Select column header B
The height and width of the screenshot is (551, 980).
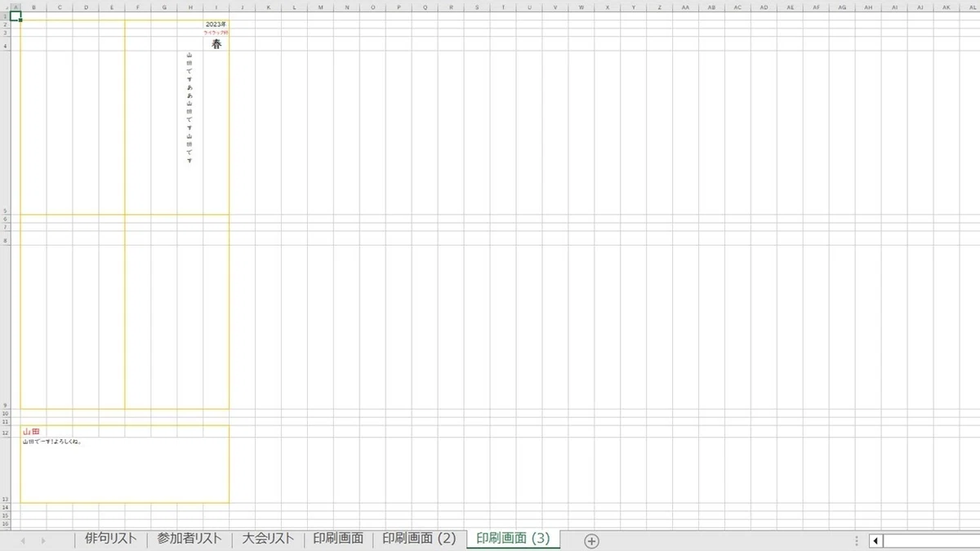point(33,7)
